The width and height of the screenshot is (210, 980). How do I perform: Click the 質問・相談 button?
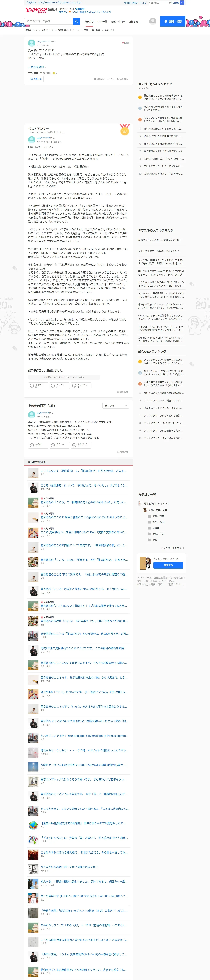click(x=173, y=21)
